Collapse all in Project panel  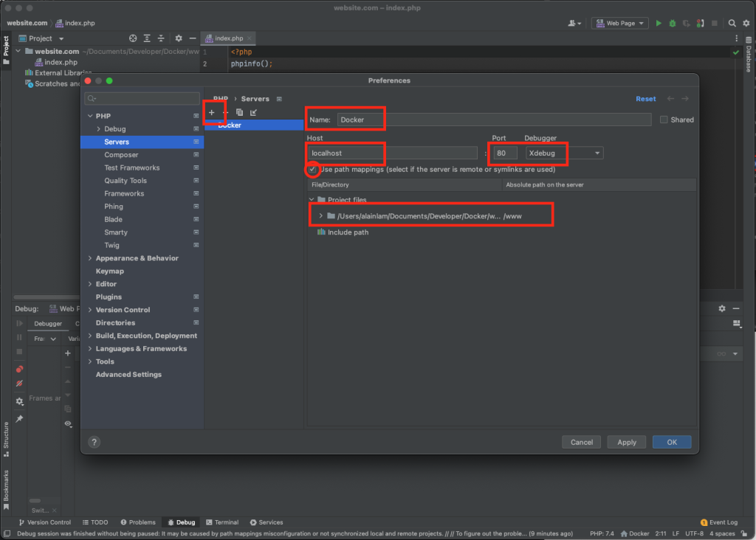click(x=161, y=38)
